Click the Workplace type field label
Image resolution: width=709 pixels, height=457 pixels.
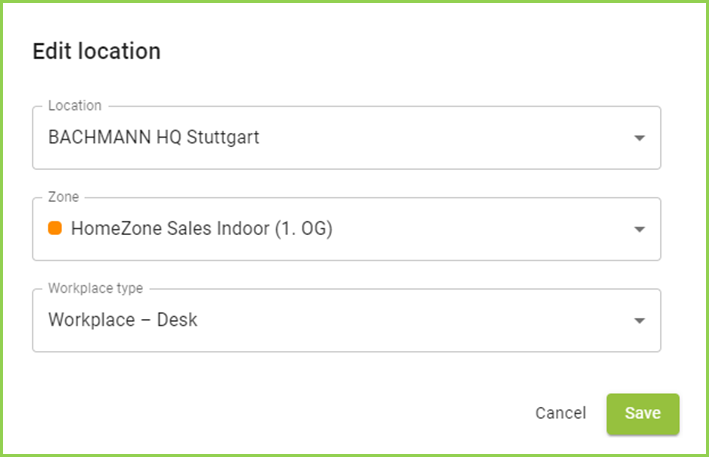[96, 288]
